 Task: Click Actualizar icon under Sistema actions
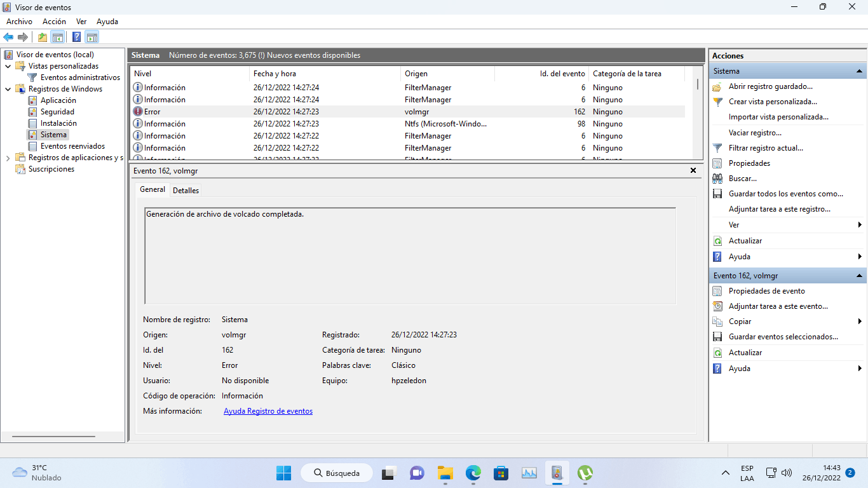pos(717,241)
